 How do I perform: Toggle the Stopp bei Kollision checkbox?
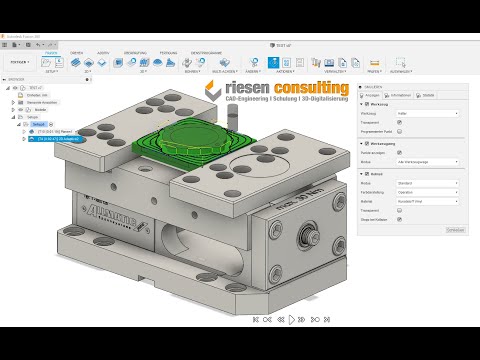(399, 220)
